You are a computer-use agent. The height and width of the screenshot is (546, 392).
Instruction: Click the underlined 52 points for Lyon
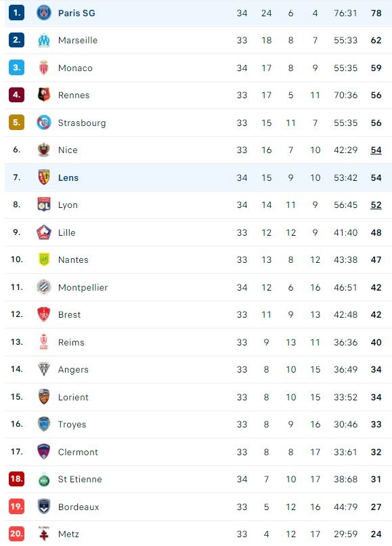pos(376,205)
